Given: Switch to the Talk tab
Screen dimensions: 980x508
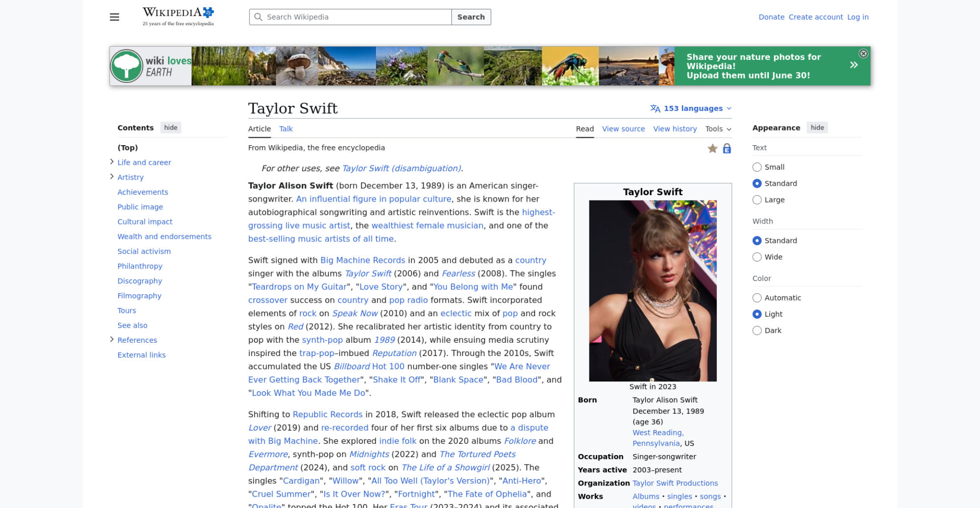Looking at the screenshot, I should click(x=286, y=129).
